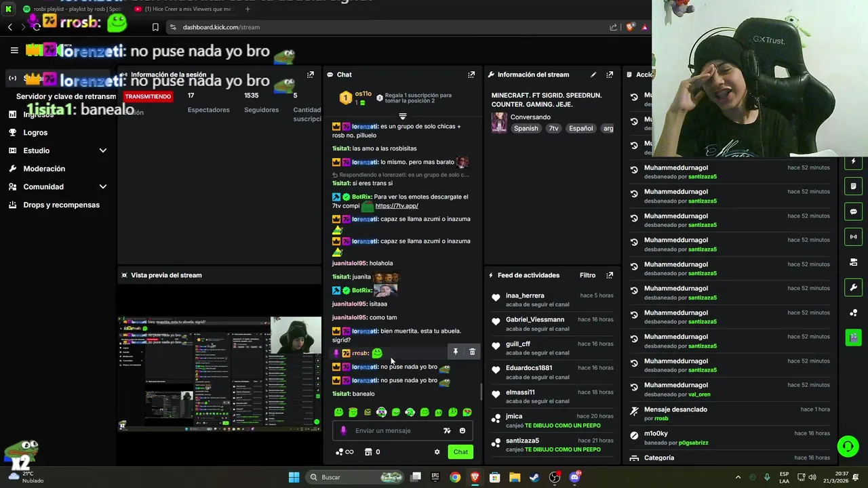This screenshot has width=868, height=488.
Task: Switch to the rosbi playlist browser tab
Action: 73,9
